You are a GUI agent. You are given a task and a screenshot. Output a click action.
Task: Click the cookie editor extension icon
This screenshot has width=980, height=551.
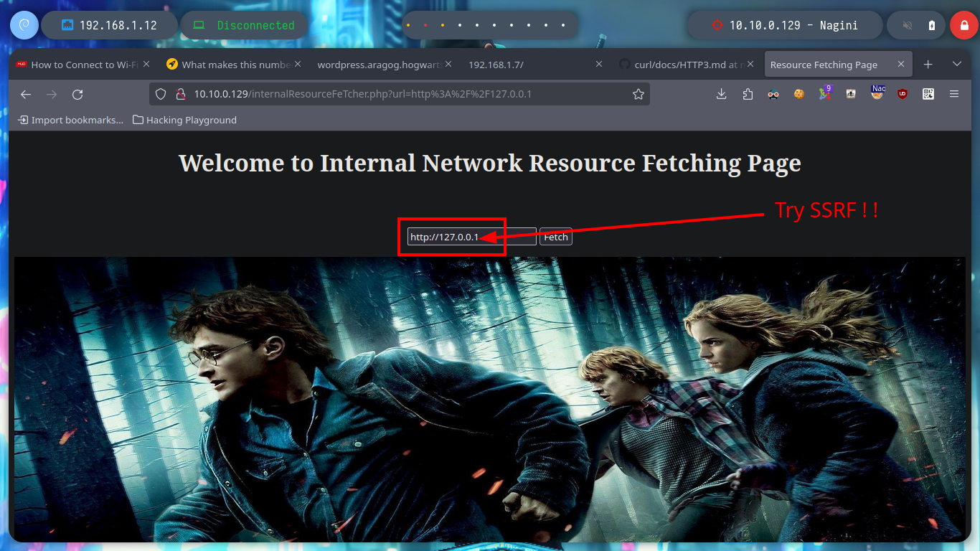[x=799, y=94]
